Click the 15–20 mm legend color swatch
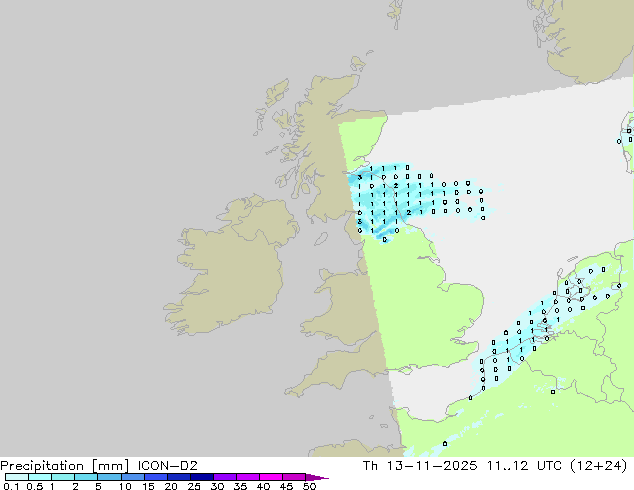Image resolution: width=634 pixels, height=490 pixels. (x=156, y=477)
